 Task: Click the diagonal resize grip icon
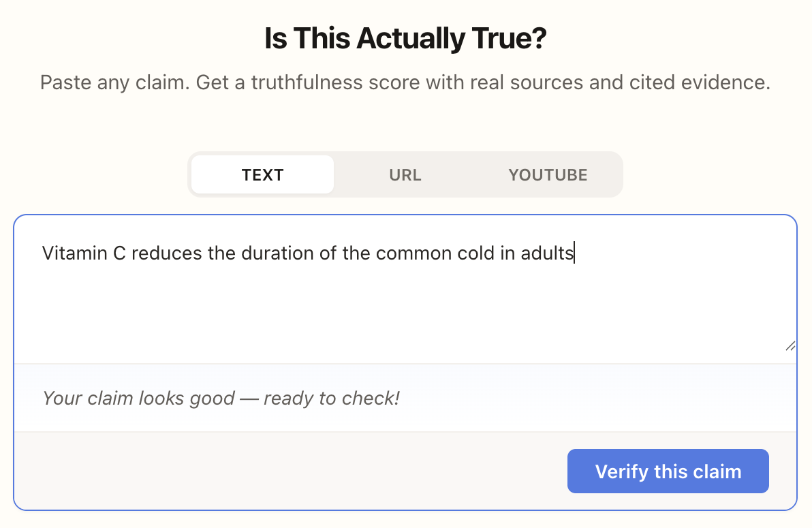point(790,346)
